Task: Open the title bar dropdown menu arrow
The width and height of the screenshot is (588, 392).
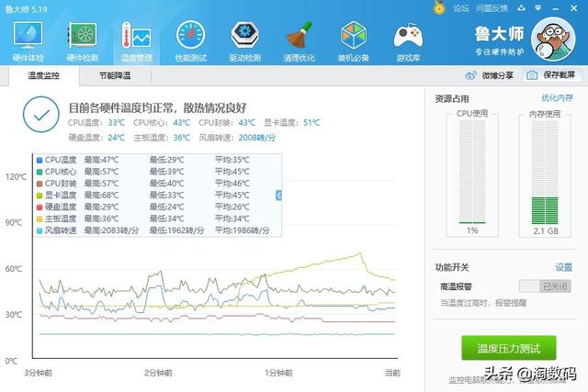Action: pyautogui.click(x=538, y=7)
